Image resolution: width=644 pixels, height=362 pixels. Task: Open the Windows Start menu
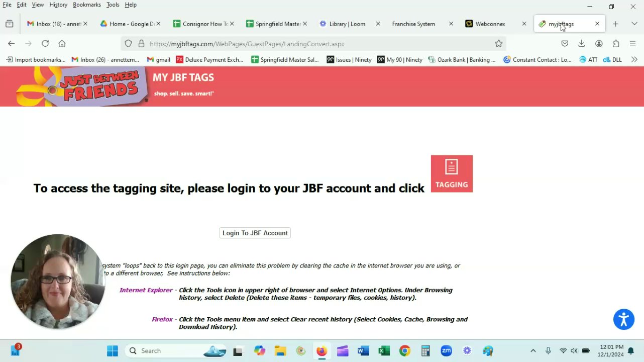click(113, 350)
